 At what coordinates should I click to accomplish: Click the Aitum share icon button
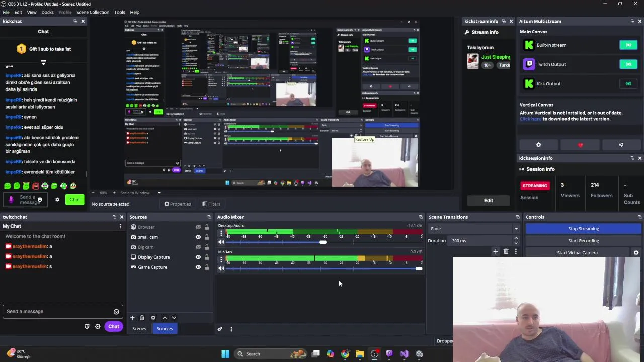(x=621, y=145)
